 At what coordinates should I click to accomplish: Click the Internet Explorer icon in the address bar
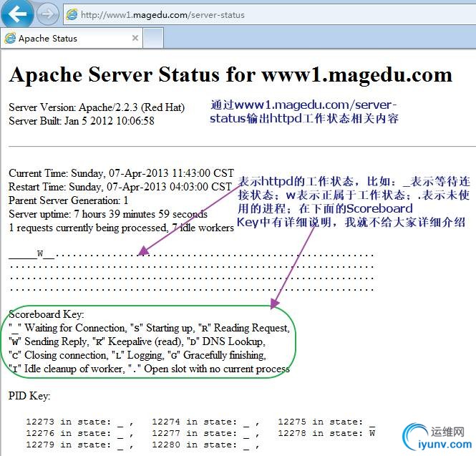tap(72, 14)
